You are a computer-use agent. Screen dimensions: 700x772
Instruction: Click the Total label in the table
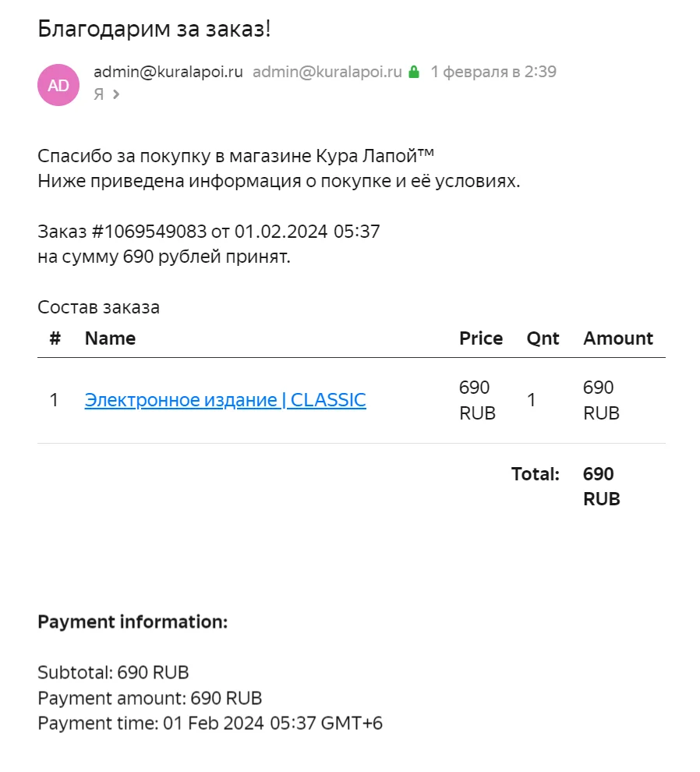536,474
